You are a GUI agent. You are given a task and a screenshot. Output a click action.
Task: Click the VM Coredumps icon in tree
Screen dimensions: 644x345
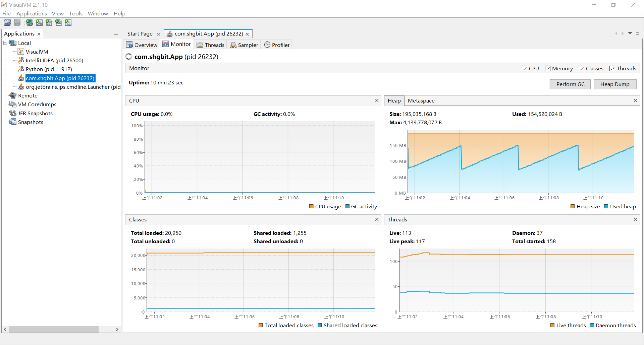[x=13, y=104]
